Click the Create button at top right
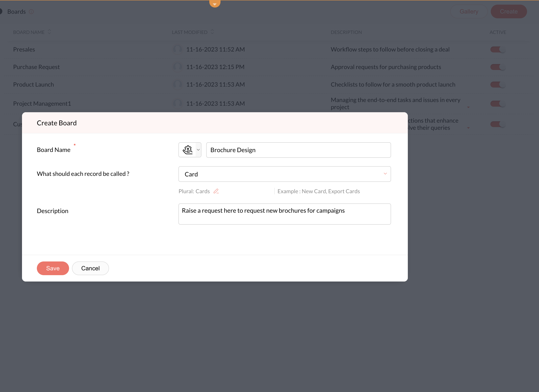This screenshot has width=539, height=392. point(509,11)
